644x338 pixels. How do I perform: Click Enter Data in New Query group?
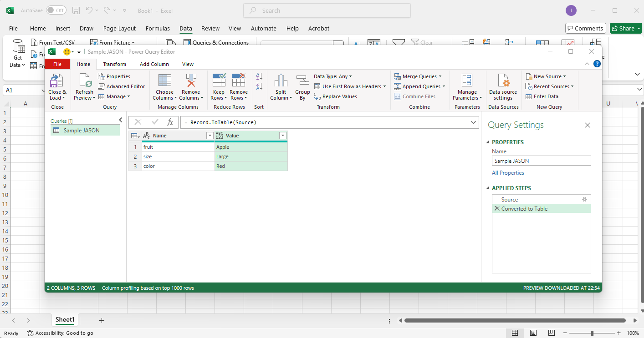coord(542,96)
